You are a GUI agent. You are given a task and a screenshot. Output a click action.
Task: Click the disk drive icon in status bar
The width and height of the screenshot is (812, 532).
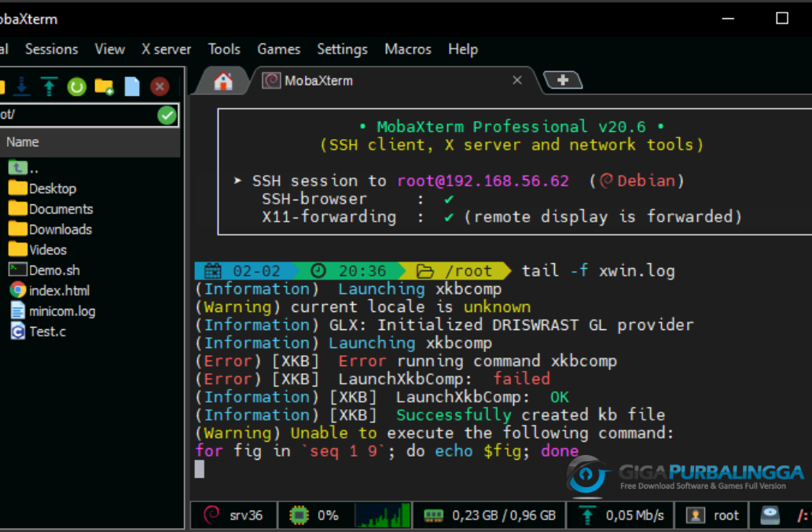(x=770, y=515)
